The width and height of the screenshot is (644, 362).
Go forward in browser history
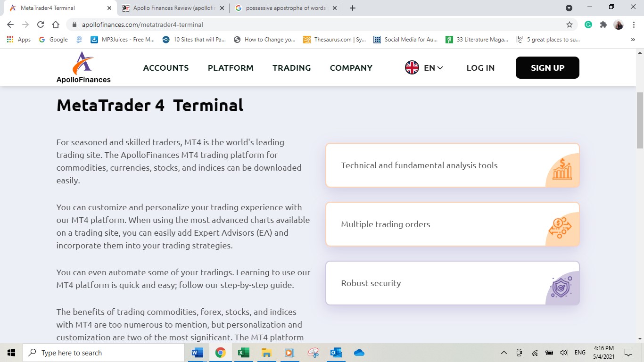[25, 25]
